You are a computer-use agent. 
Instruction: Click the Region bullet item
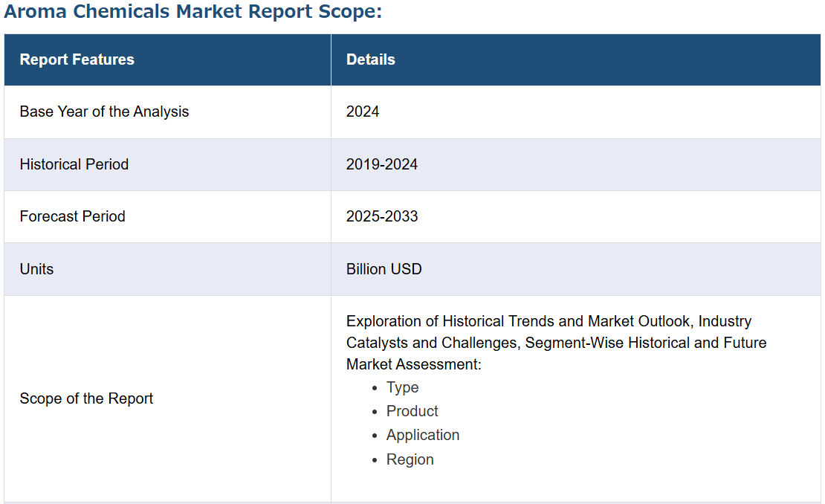[x=410, y=459]
